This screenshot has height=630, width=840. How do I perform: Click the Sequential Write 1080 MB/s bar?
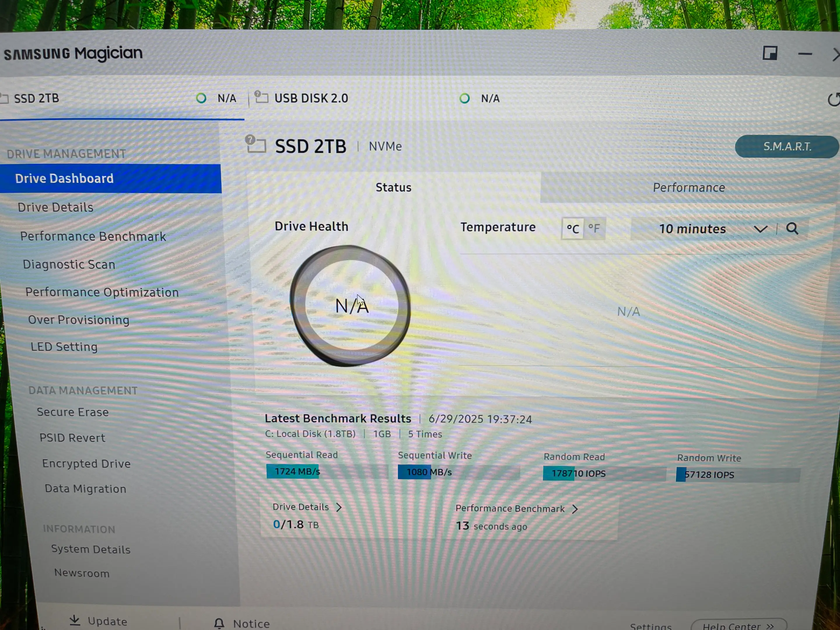coord(459,472)
